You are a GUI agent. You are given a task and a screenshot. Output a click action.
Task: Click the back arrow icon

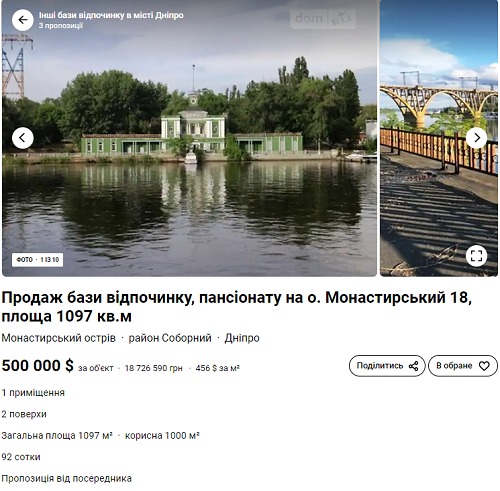[23, 20]
